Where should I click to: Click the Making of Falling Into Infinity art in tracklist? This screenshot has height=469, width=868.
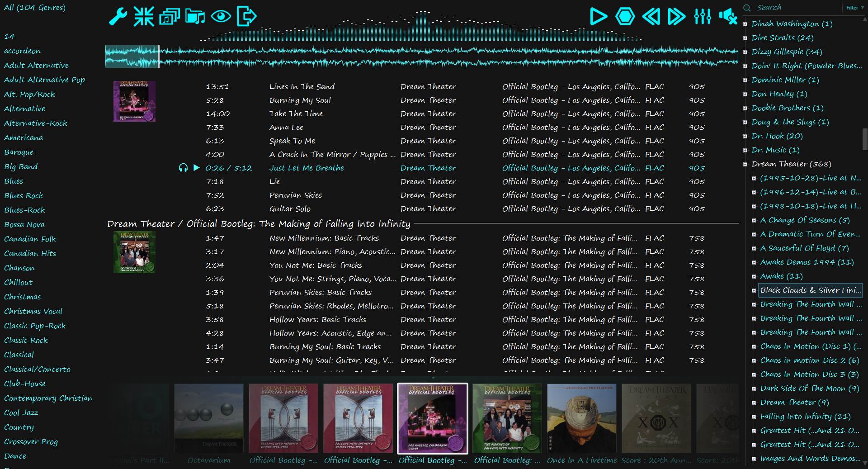(x=134, y=252)
